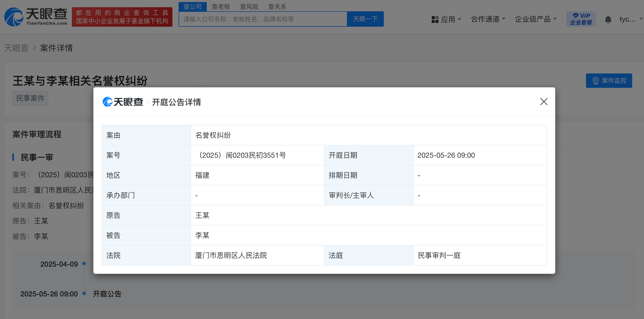Click the 名誉权纠纷 value in 案由 row
This screenshot has width=644, height=319.
point(213,135)
